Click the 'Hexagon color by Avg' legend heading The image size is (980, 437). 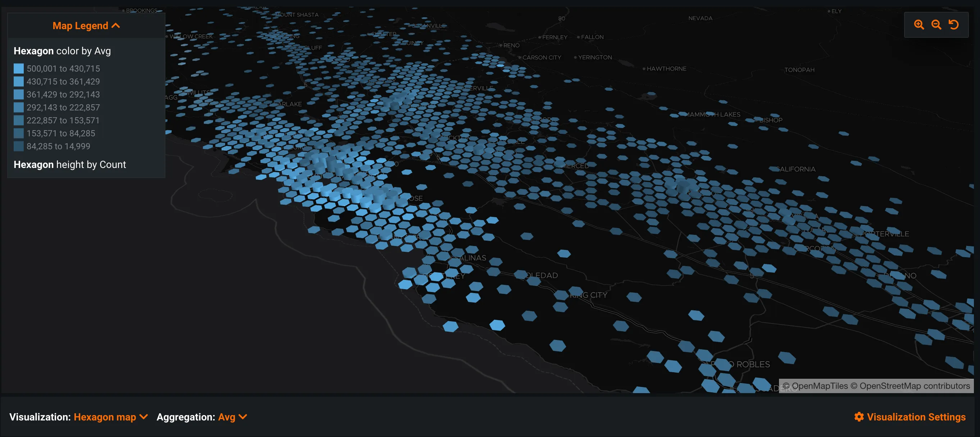pos(62,51)
